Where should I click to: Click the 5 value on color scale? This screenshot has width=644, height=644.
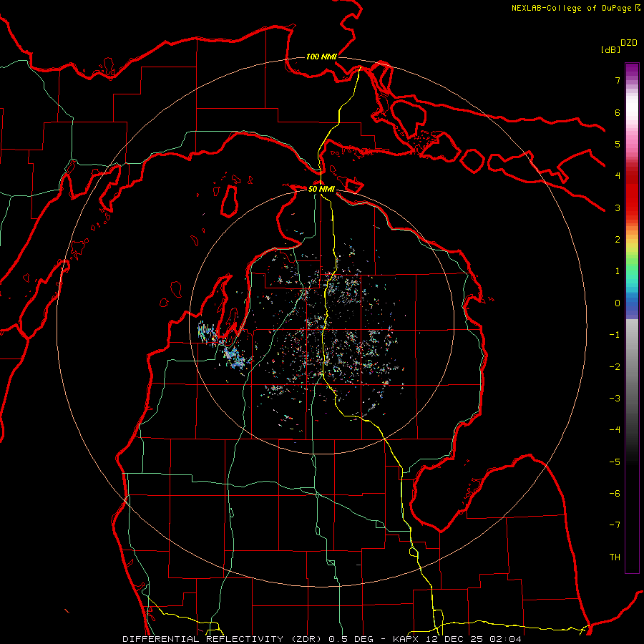pyautogui.click(x=618, y=144)
